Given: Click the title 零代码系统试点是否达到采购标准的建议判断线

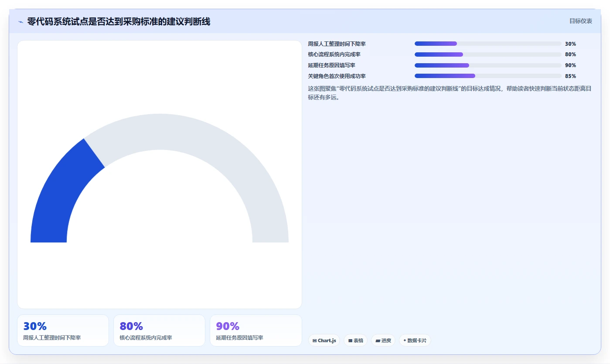Looking at the screenshot, I should point(119,21).
